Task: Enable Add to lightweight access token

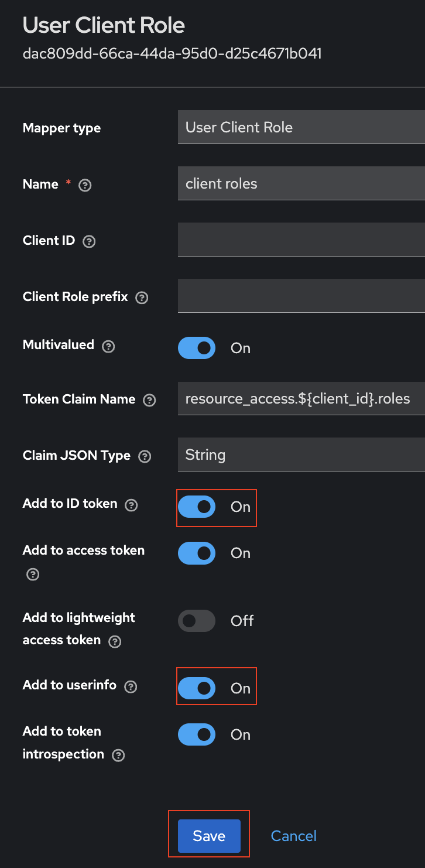Action: click(197, 621)
